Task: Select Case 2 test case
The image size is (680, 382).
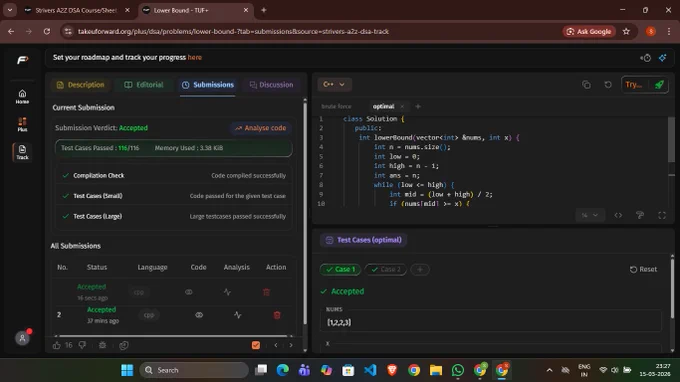Action: 386,269
